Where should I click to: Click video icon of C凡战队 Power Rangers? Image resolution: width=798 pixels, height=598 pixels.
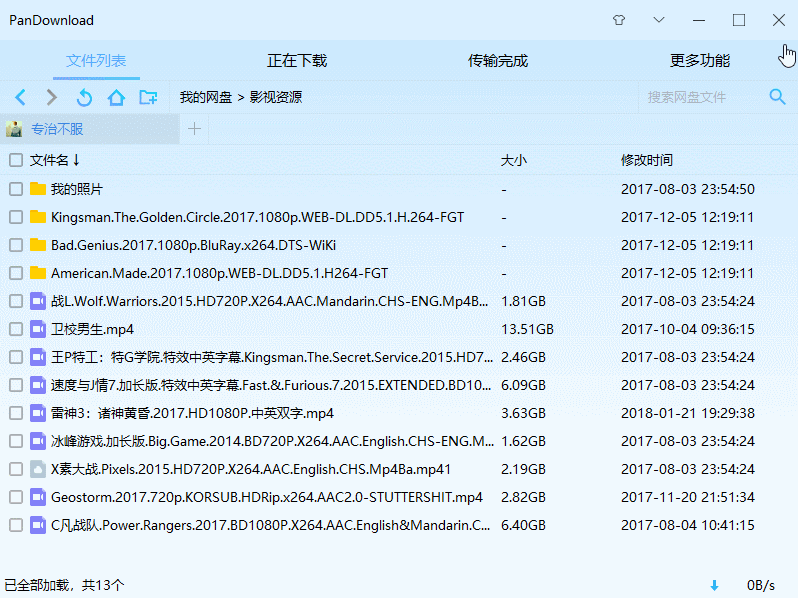38,525
